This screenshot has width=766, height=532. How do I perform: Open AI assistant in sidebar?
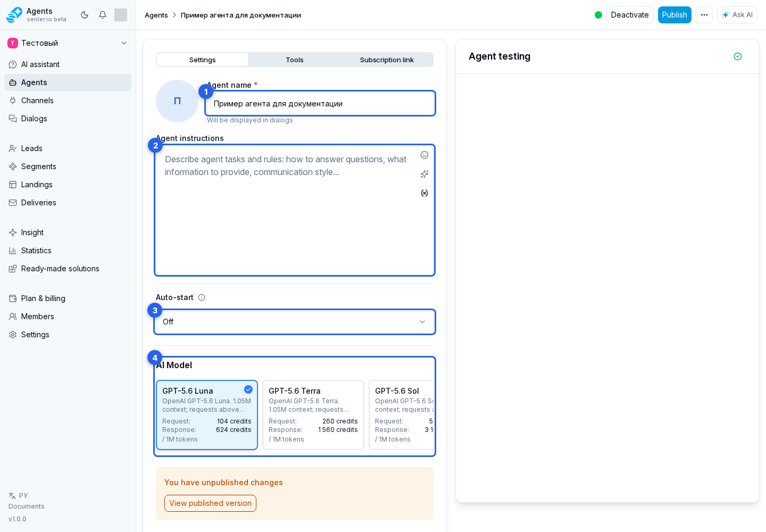68,64
